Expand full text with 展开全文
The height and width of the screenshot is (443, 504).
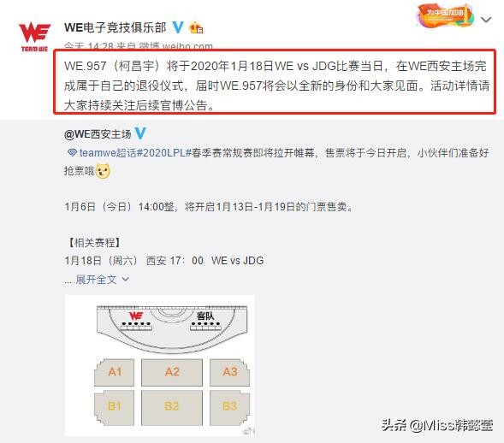point(96,280)
